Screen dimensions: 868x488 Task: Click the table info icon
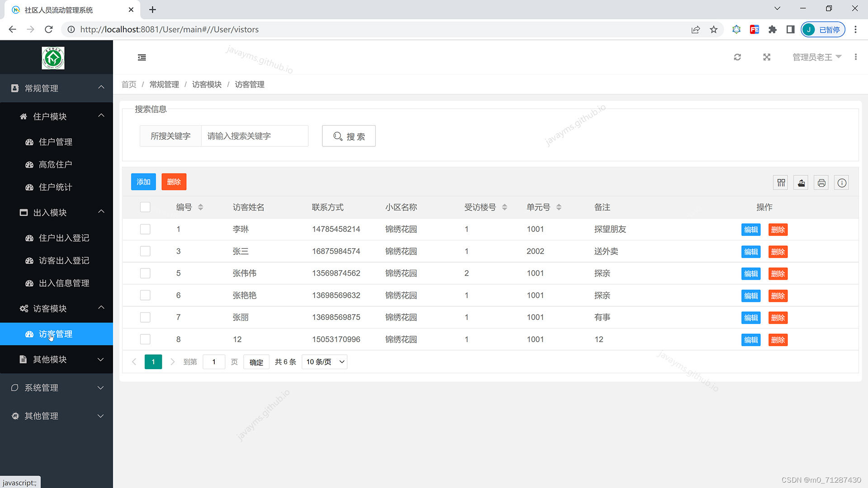tap(841, 183)
